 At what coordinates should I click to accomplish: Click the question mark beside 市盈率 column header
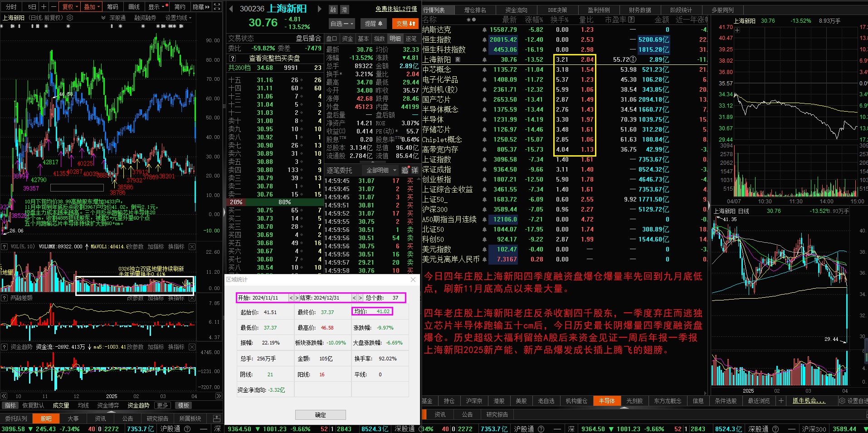tap(632, 20)
